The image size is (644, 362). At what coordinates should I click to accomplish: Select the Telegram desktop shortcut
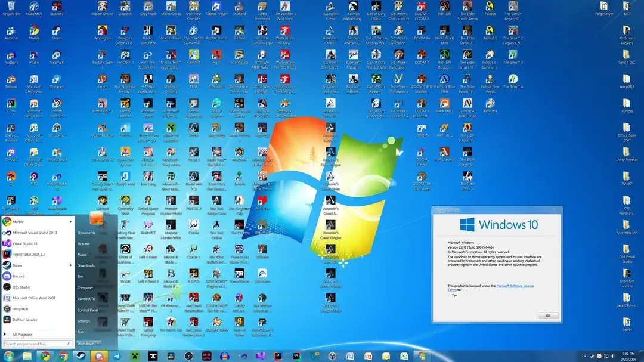tap(57, 81)
